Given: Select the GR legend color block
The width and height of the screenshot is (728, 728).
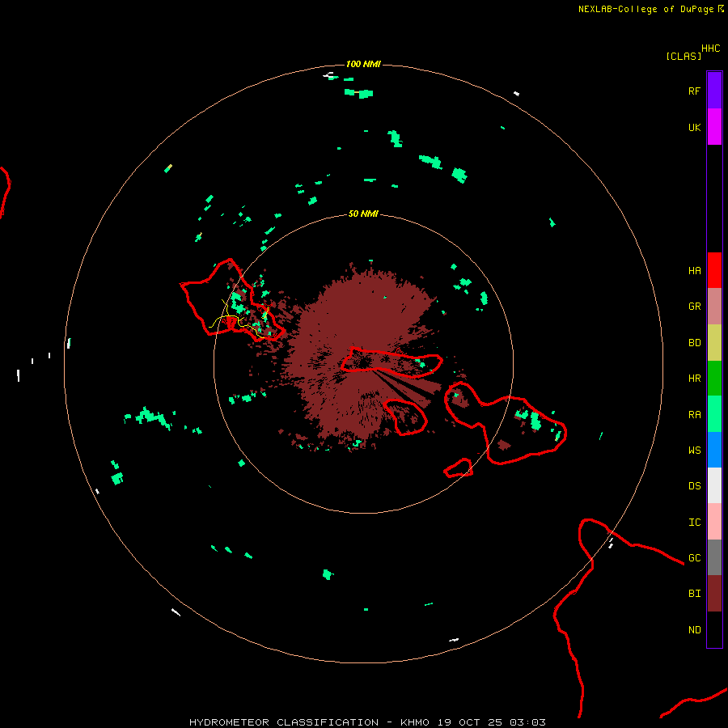Looking at the screenshot, I should coord(714,307).
